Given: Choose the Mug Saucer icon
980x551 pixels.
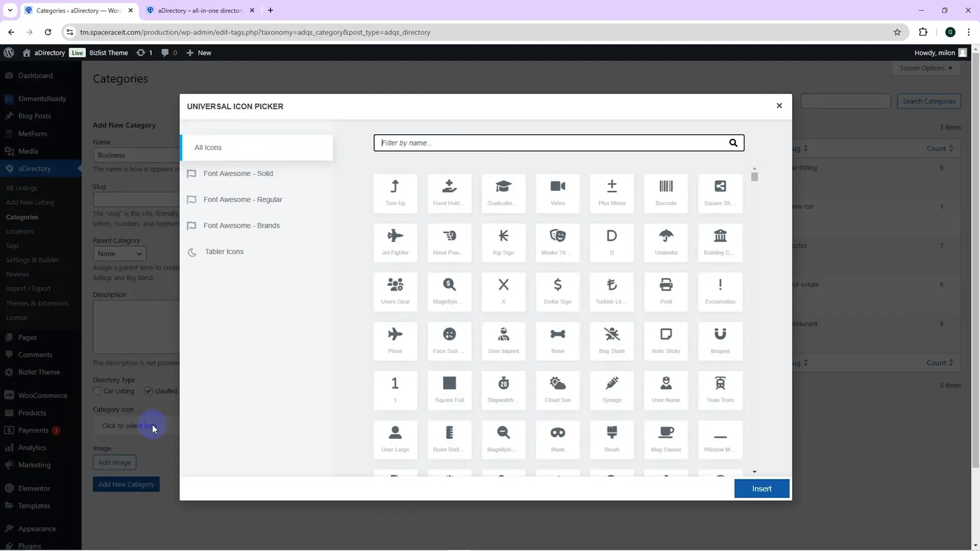Looking at the screenshot, I should coord(666,440).
